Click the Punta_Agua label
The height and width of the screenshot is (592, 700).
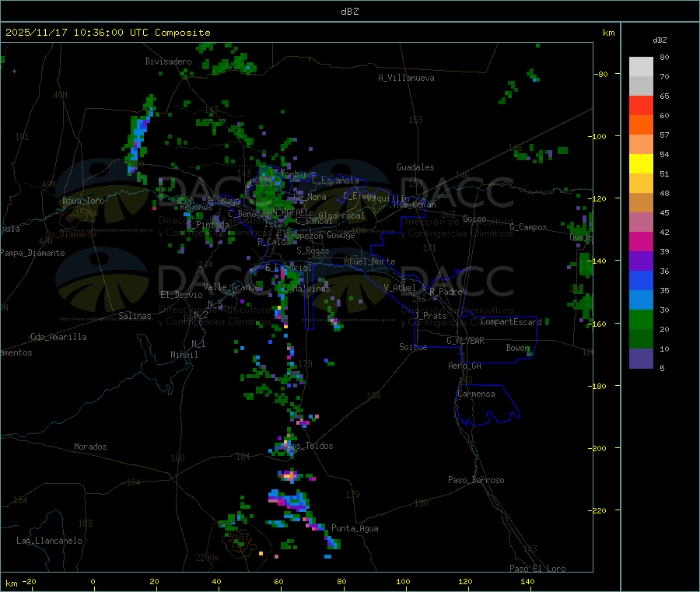(x=355, y=528)
